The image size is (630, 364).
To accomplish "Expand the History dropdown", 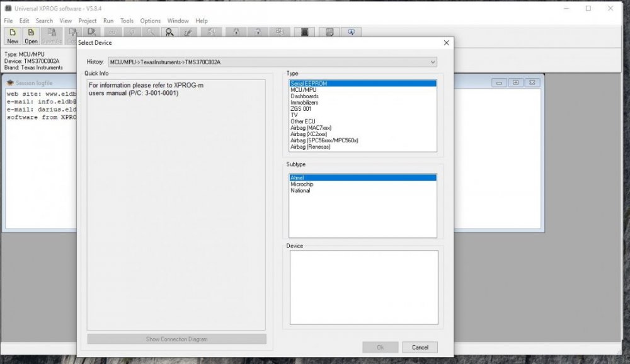I will point(433,62).
